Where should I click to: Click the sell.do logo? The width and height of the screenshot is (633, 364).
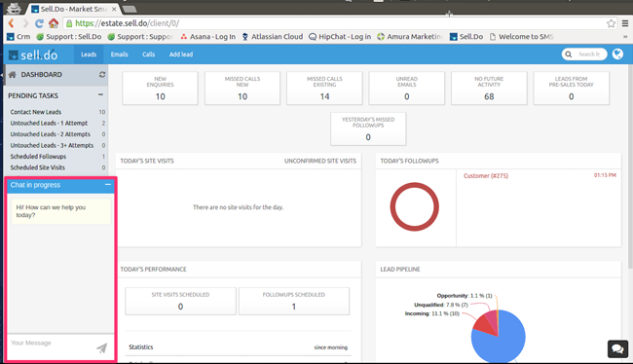pyautogui.click(x=33, y=55)
